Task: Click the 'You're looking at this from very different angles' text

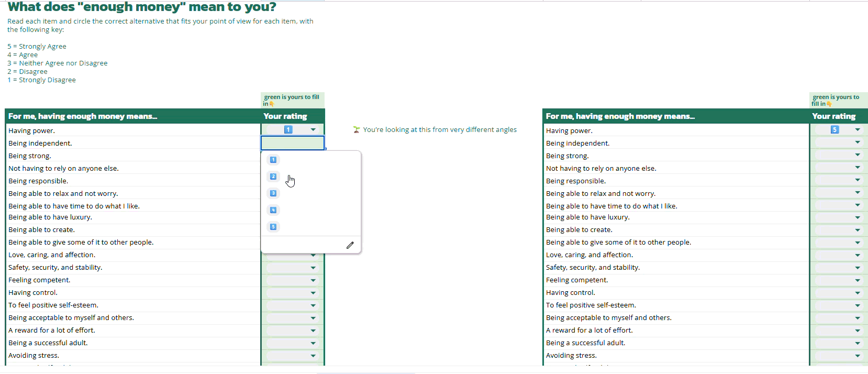Action: click(439, 130)
